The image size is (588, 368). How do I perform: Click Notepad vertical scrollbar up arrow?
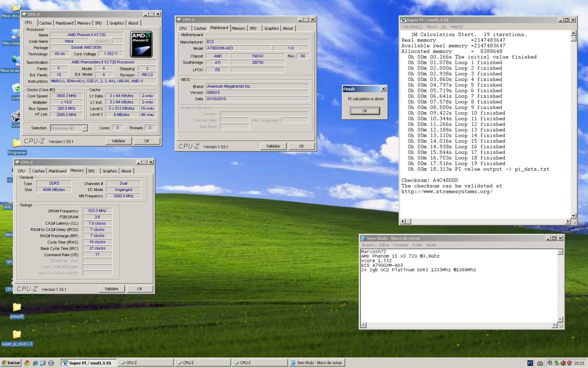click(560, 252)
